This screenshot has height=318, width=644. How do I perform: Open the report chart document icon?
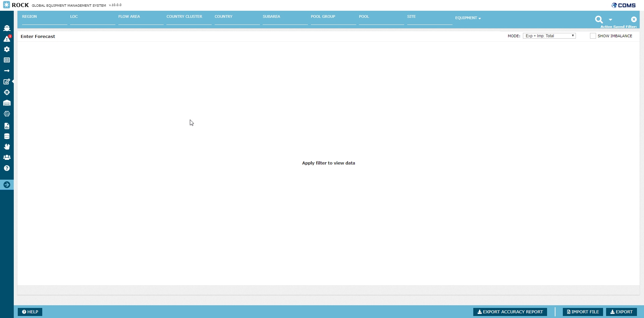click(7, 126)
